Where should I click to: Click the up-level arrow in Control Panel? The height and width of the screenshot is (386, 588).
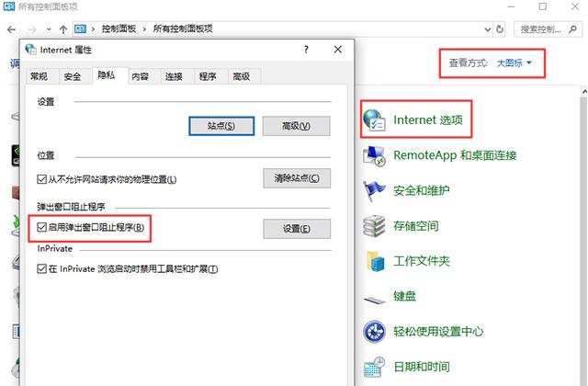coord(63,29)
